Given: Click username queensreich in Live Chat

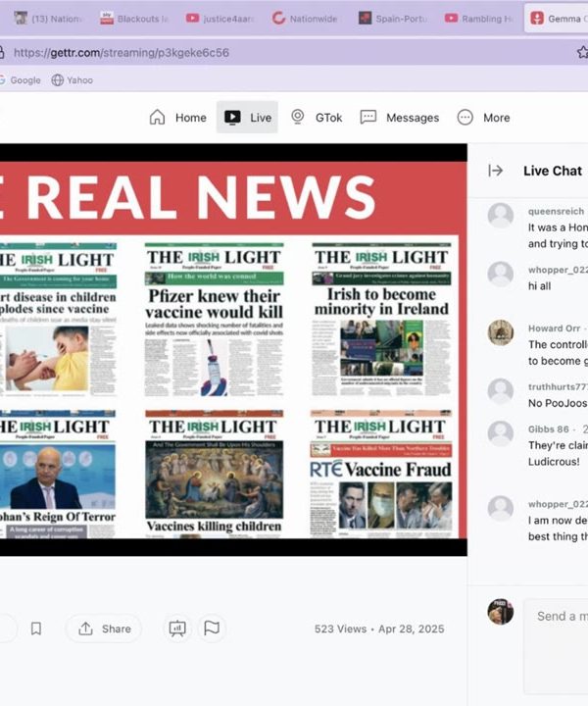Looking at the screenshot, I should click(556, 211).
